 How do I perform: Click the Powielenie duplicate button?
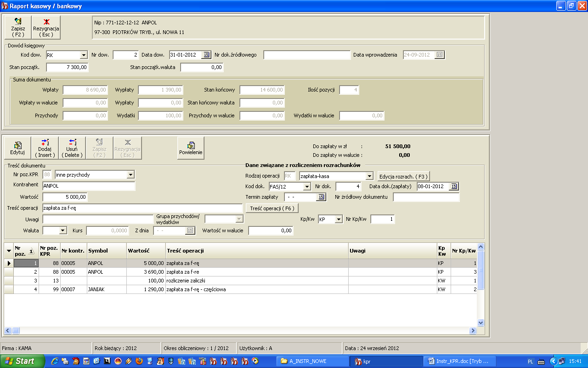click(191, 148)
